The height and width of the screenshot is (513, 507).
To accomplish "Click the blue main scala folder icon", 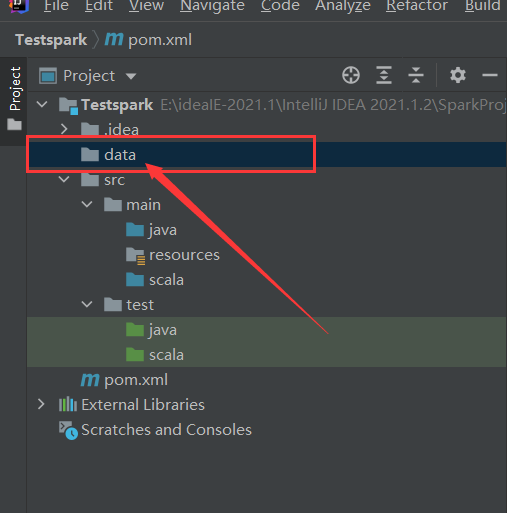I will pos(135,280).
